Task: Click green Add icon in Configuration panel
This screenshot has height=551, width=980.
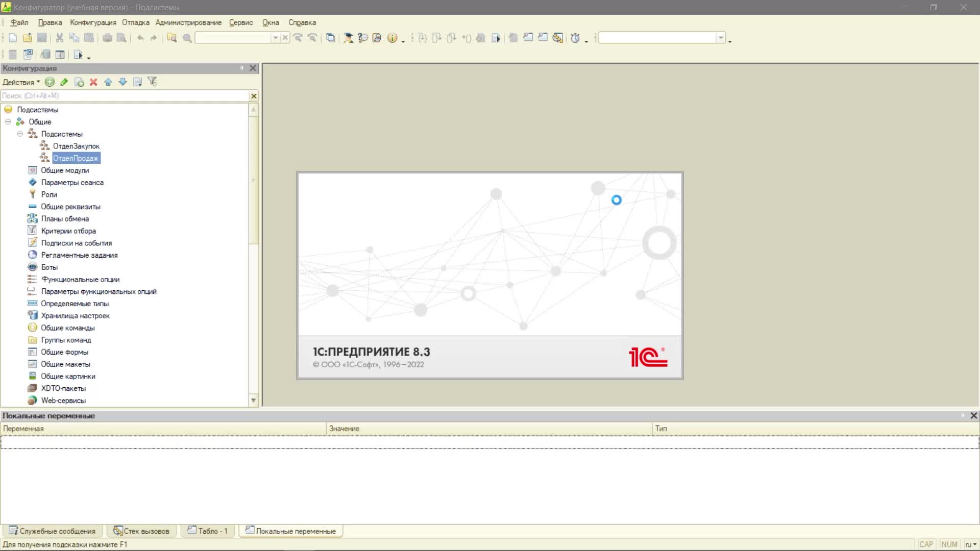Action: pyautogui.click(x=50, y=82)
